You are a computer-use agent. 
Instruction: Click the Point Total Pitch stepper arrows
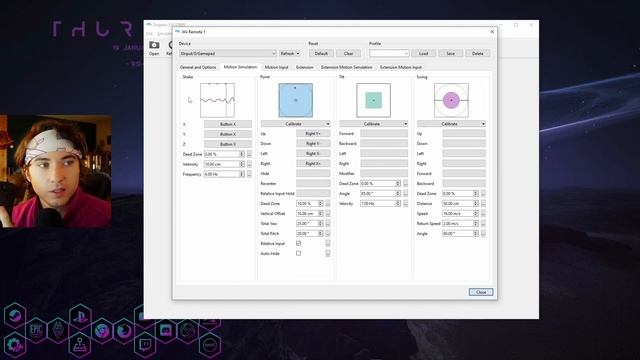[x=320, y=233]
